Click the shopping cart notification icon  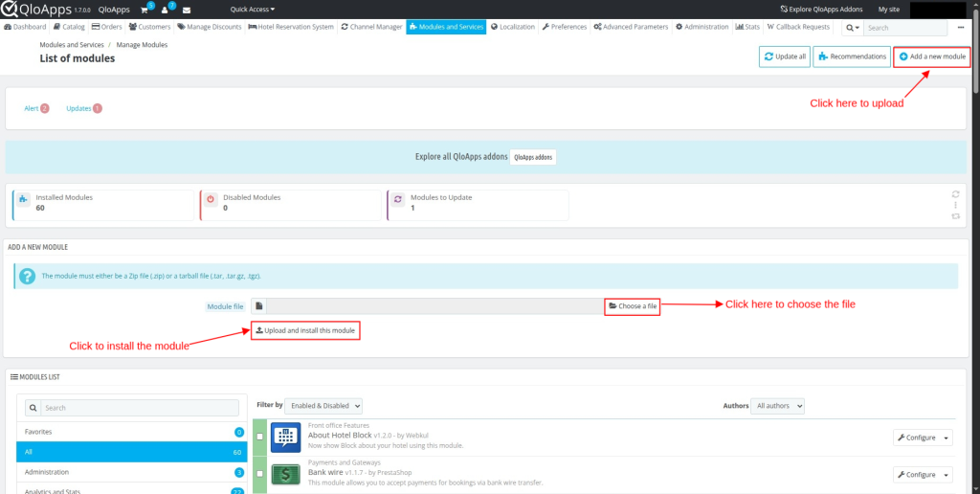point(145,10)
